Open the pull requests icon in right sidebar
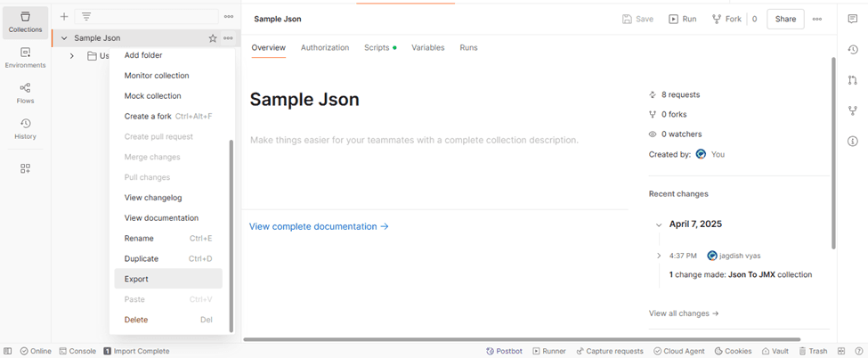 (853, 80)
